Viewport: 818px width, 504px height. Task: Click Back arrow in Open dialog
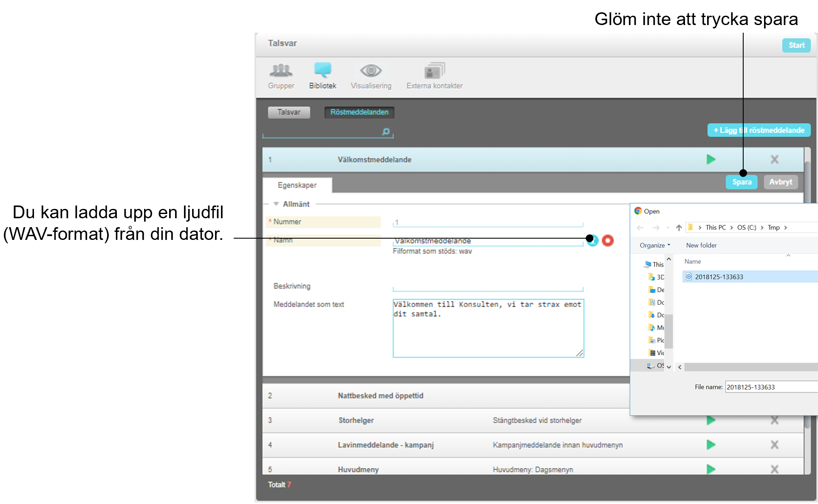pyautogui.click(x=640, y=228)
